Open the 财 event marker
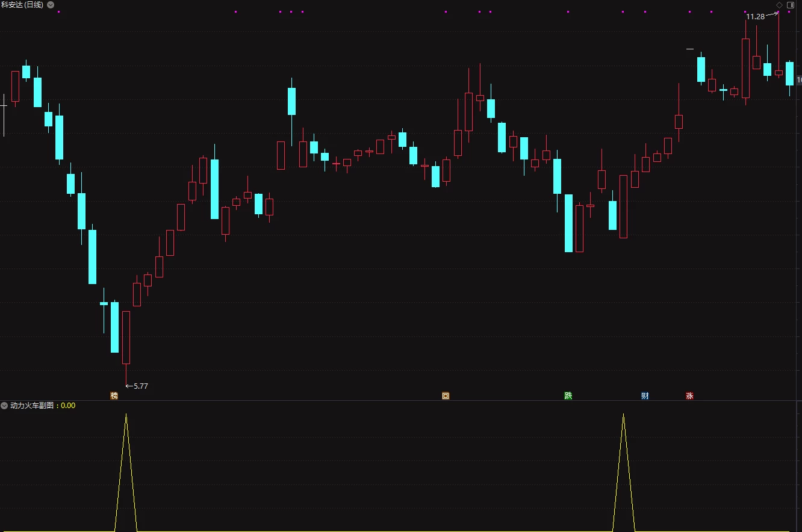The height and width of the screenshot is (532, 802). click(645, 396)
